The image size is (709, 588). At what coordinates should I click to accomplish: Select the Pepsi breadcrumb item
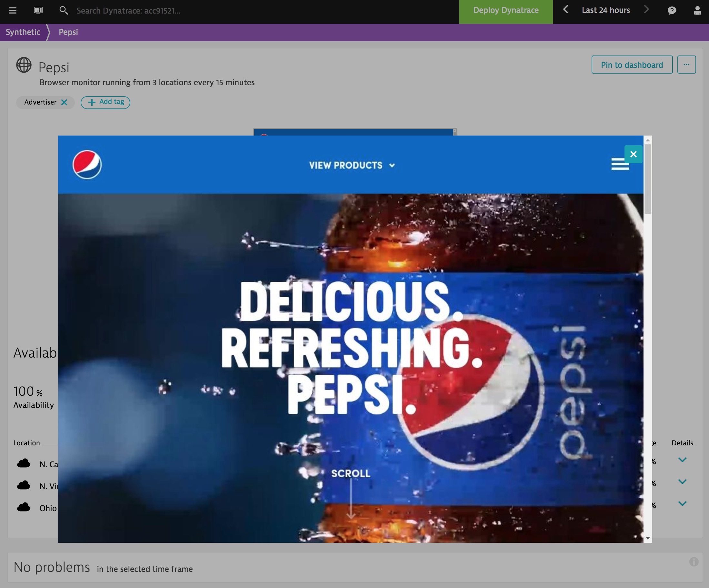(x=68, y=32)
